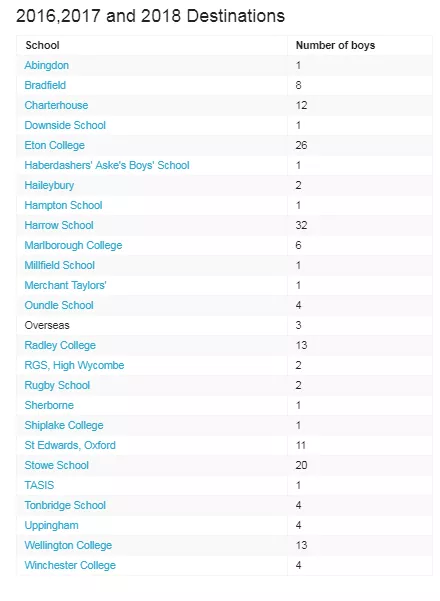The image size is (440, 601).
Task: Visit the Downside School link
Action: point(65,125)
